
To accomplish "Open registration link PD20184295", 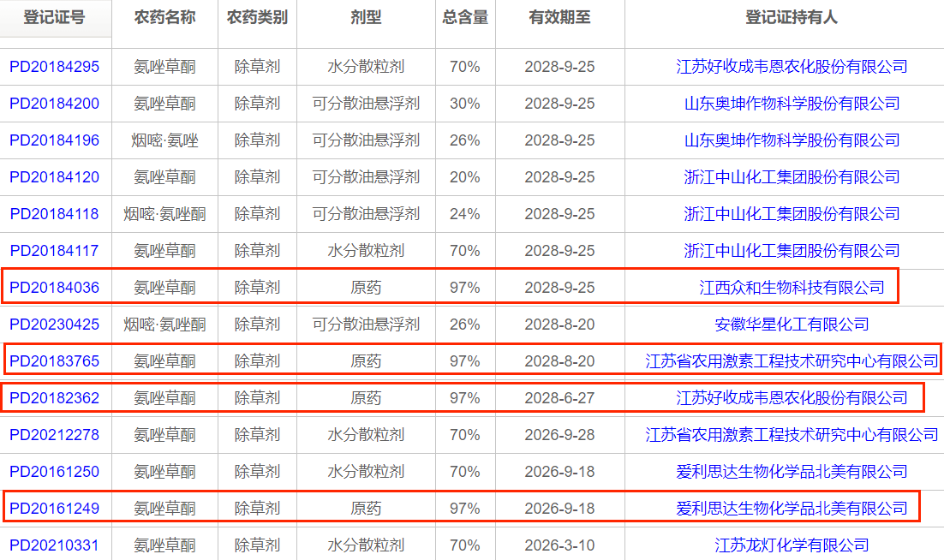I will (54, 67).
